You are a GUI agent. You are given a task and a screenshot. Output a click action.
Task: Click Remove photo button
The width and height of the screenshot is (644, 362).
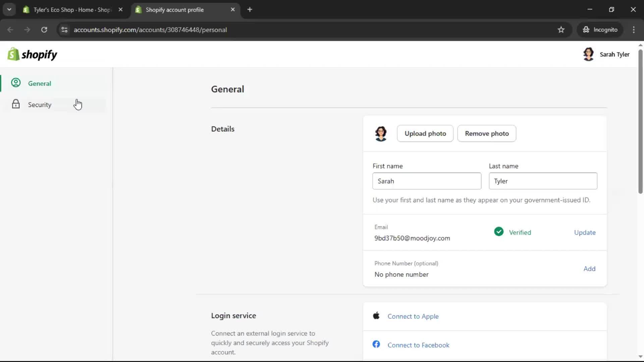(487, 133)
